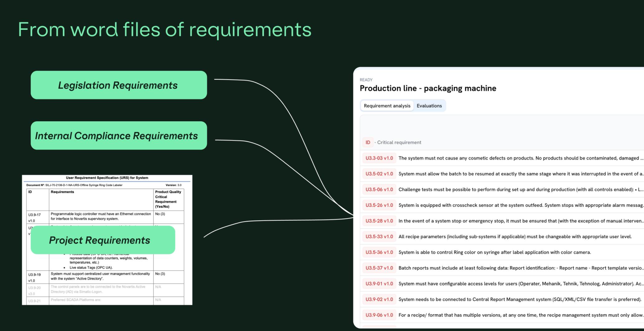Screen dimensions: 644x331
Task: Click the U3.5-26 v1.0 ID badge
Action: [379, 205]
